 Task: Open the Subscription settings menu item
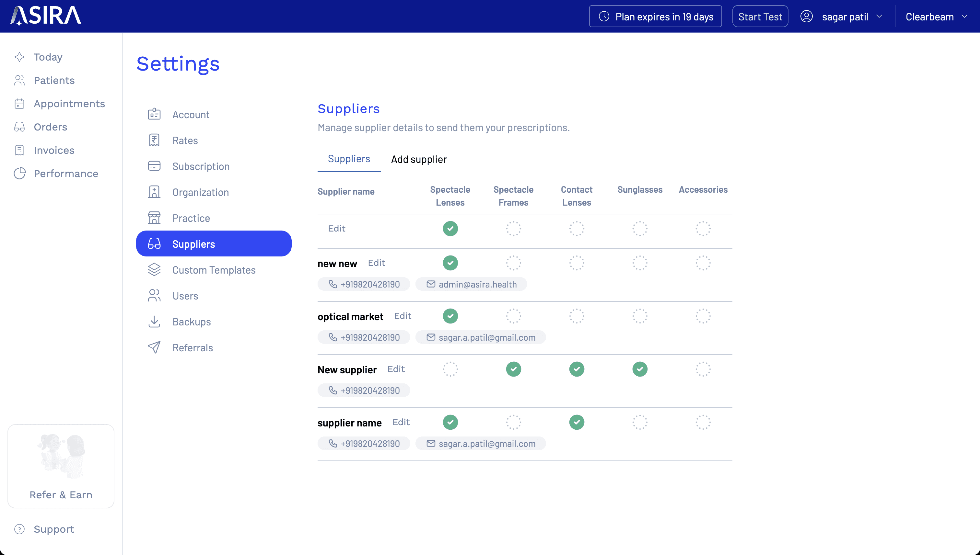(201, 166)
